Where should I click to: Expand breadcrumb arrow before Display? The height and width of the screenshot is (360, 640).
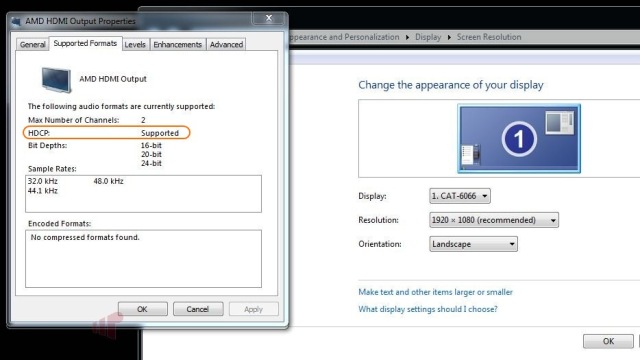[407, 37]
